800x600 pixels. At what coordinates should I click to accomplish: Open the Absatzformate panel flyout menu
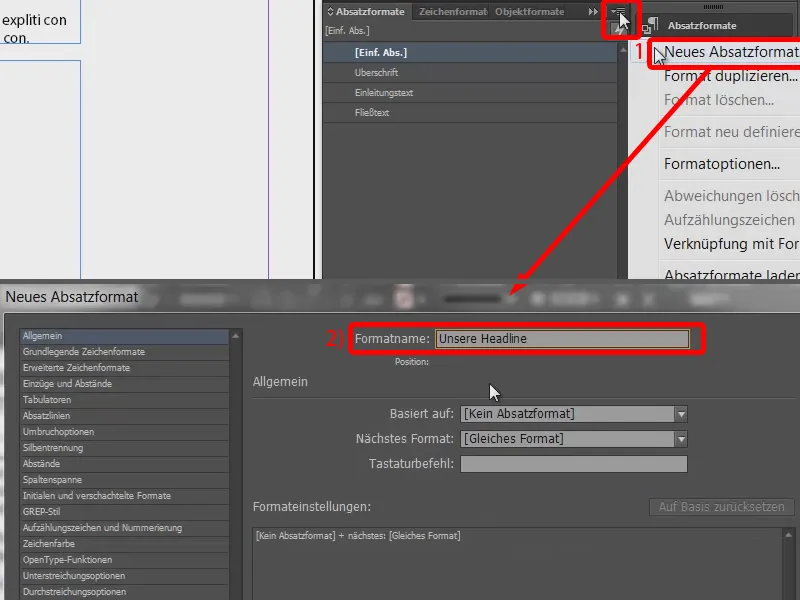click(618, 11)
